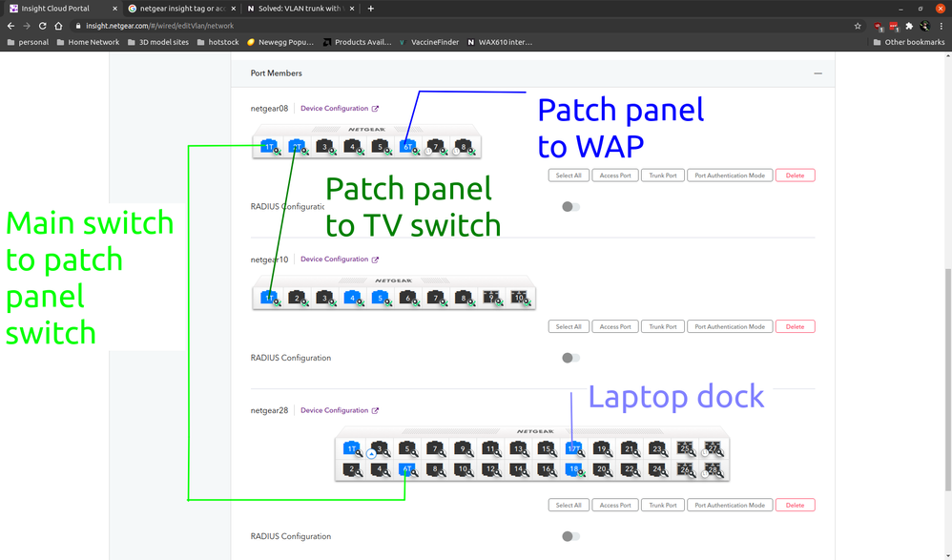The height and width of the screenshot is (560, 952).
Task: Click SFP port 10 on netgear10
Action: (520, 298)
